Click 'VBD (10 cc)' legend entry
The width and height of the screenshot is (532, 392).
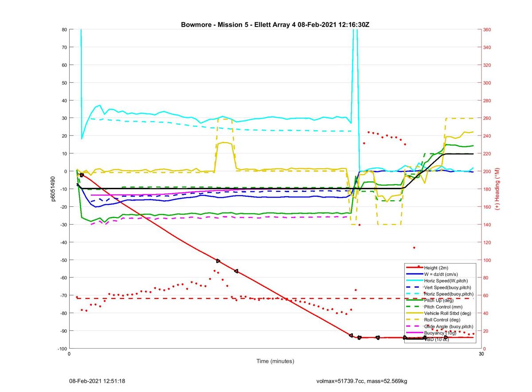point(437,339)
